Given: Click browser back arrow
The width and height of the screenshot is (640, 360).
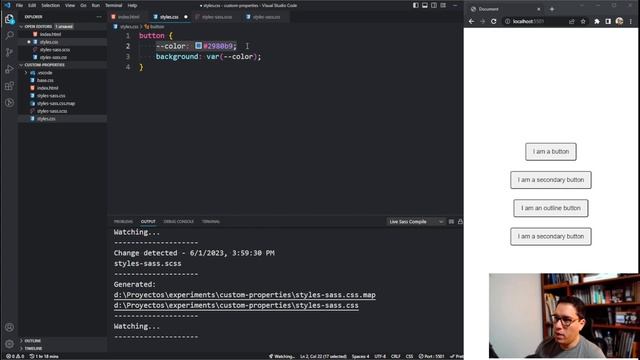Looking at the screenshot, I should point(472,21).
